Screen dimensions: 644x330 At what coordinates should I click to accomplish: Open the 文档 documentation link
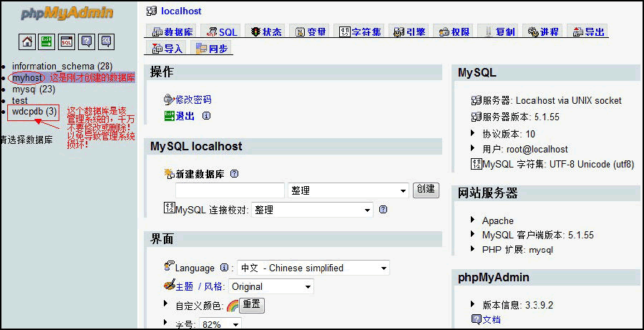click(492, 319)
